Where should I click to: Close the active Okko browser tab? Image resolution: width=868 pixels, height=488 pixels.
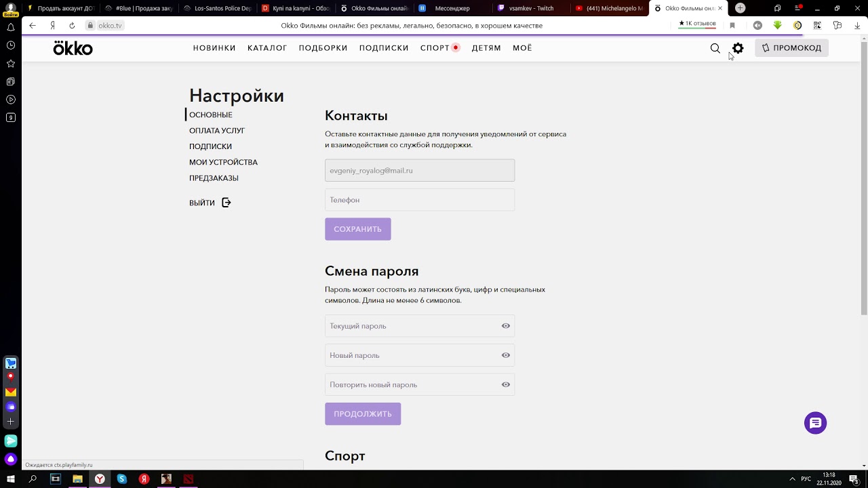[x=720, y=8]
